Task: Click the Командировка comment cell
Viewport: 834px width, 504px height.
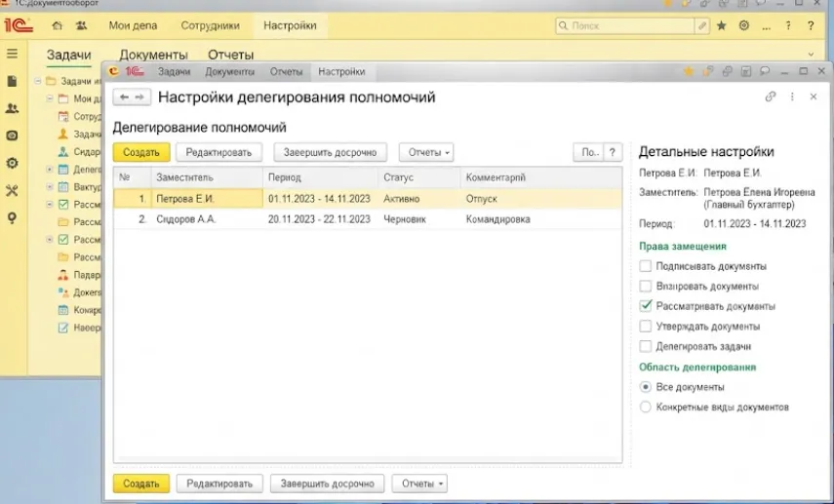Action: click(541, 219)
